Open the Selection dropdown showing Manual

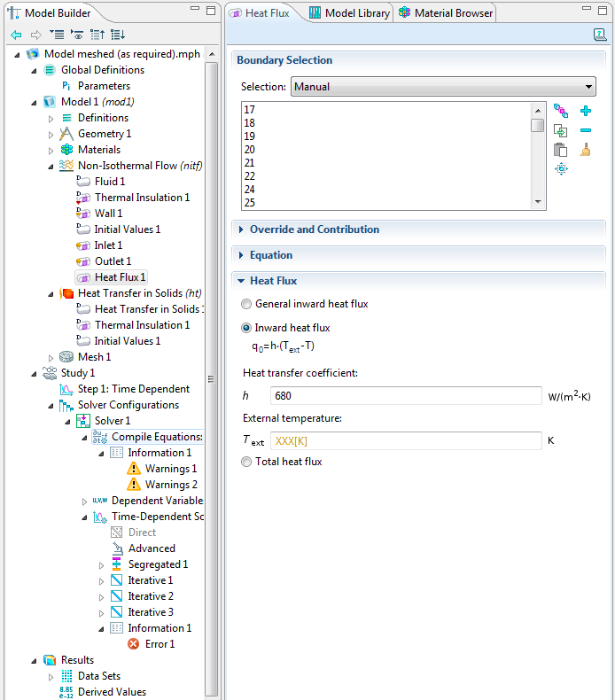tap(443, 87)
